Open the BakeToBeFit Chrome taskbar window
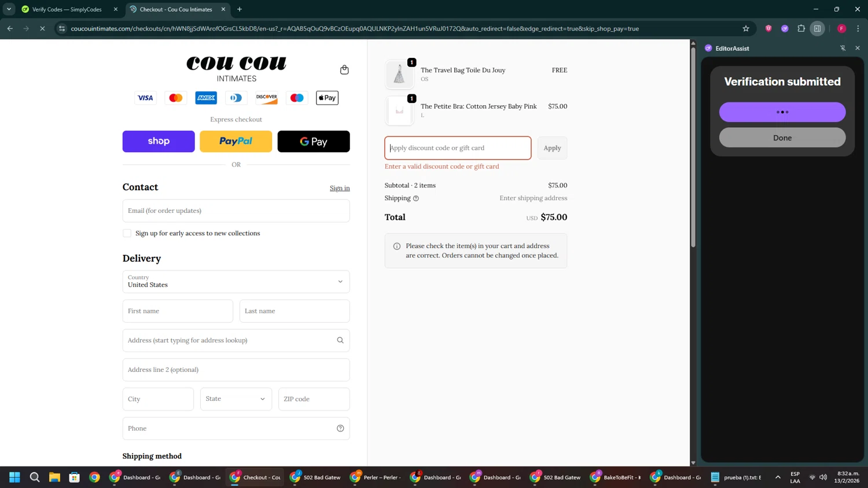This screenshot has height=488, width=868. [616, 477]
